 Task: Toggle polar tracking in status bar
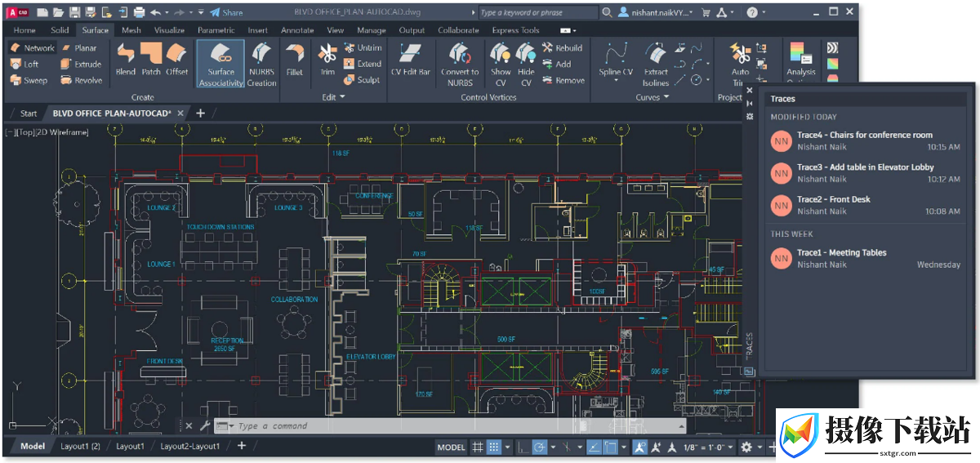[x=539, y=447]
